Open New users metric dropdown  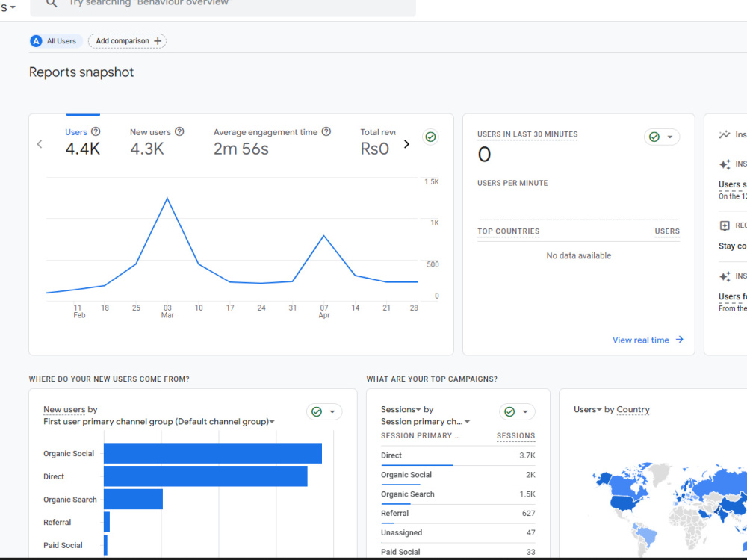pos(64,409)
